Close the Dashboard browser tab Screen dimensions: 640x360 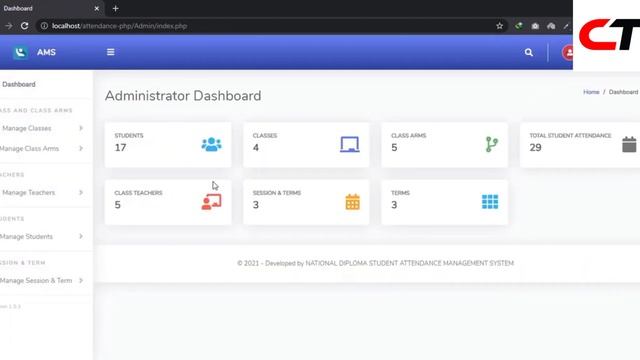pos(97,8)
